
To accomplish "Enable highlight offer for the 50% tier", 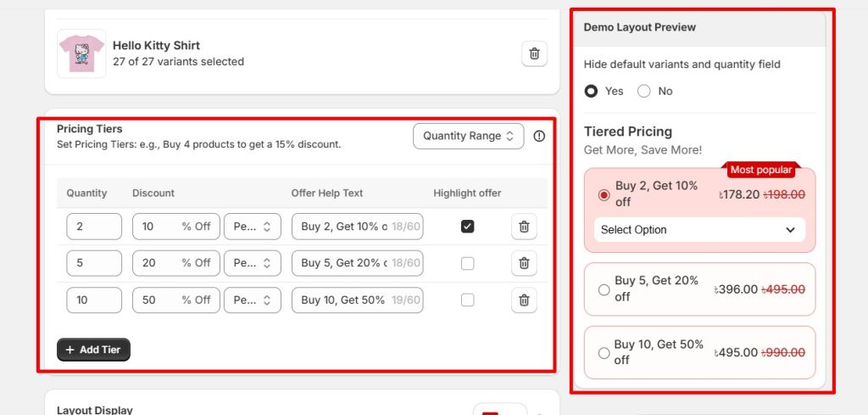I will coord(468,300).
